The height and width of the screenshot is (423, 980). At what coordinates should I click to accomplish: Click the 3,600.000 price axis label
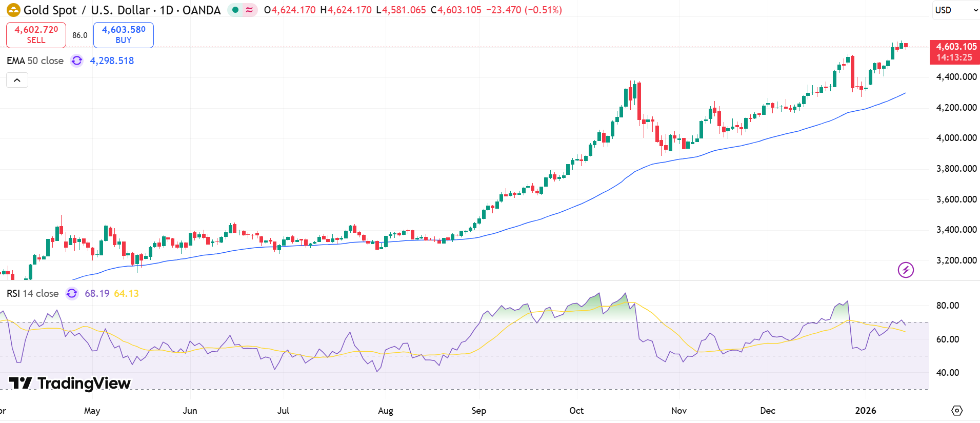956,199
